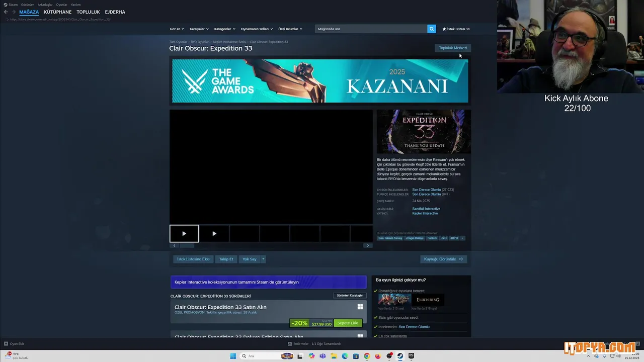Viewport: 644px width, 362px height.
Task: Click Kuyruğu Görüntüle button
Action: [x=444, y=259]
